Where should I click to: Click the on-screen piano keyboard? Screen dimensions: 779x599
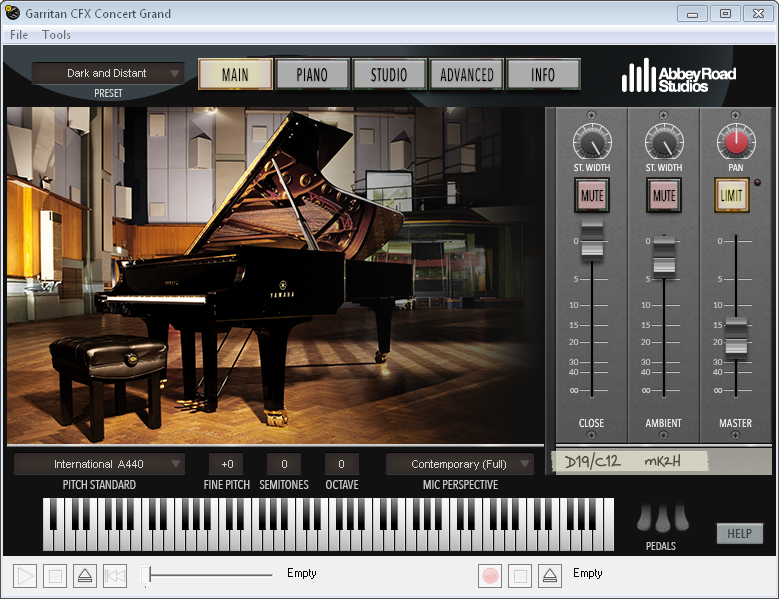(328, 524)
